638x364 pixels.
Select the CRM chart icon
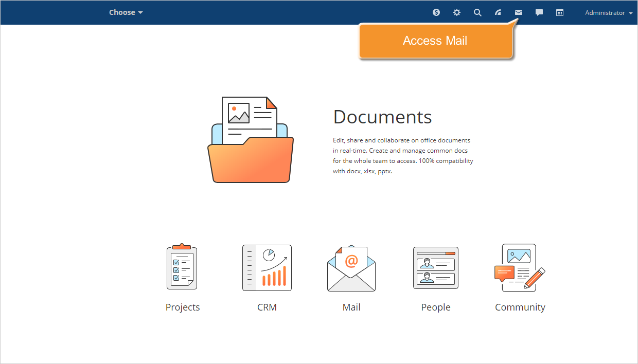[267, 267]
